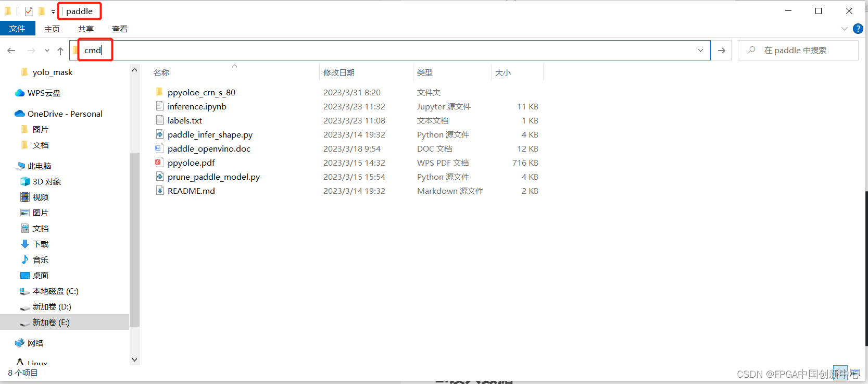
Task: Open the quick access toolbar dropdown
Action: coord(53,11)
